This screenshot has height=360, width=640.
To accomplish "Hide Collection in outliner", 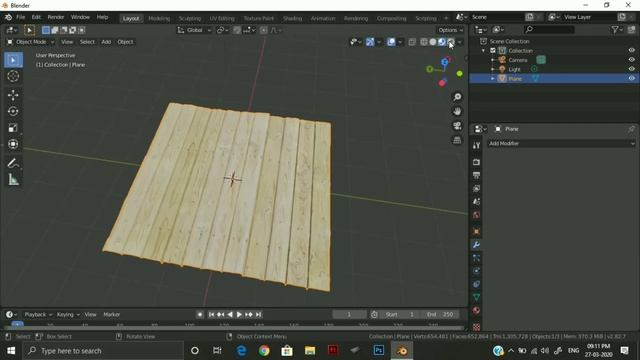I will pyautogui.click(x=631, y=50).
